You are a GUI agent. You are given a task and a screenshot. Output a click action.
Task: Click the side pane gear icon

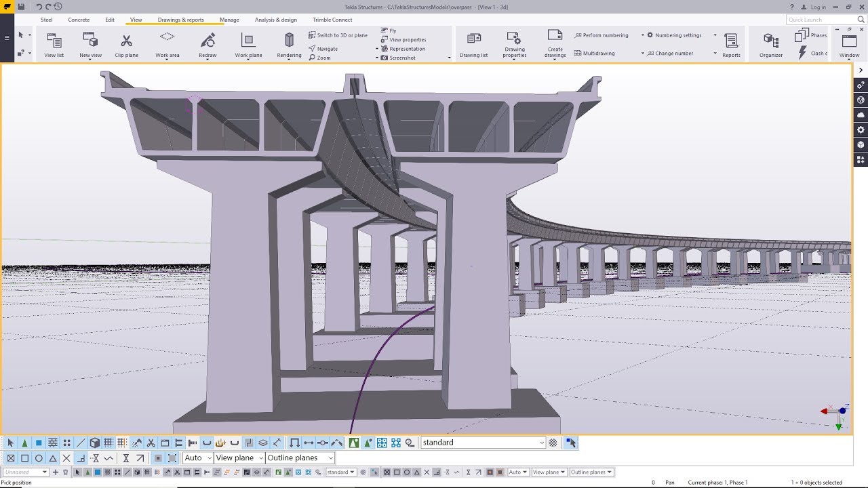(x=861, y=129)
